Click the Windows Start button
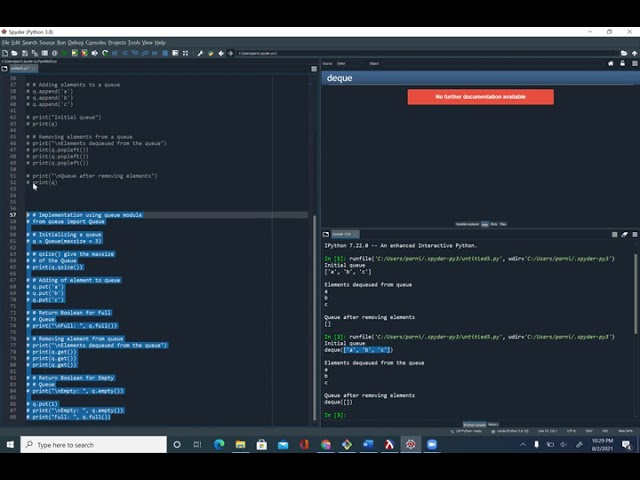 coord(10,444)
